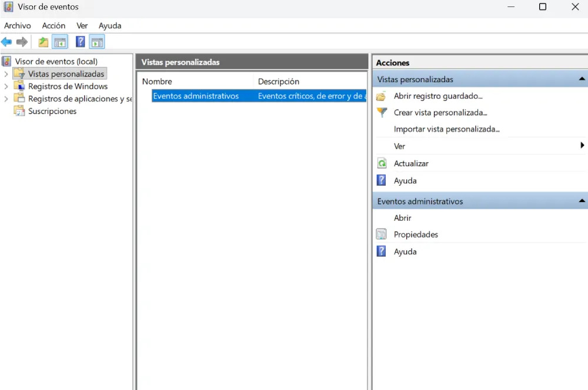Click the blue help toolbar icon
588x390 pixels.
[x=81, y=42]
